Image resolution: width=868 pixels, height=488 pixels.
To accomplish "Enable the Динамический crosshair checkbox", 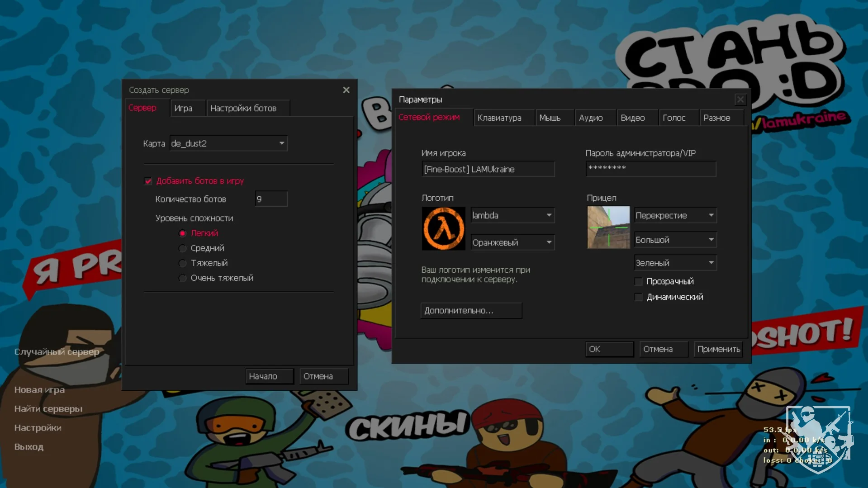I will (x=638, y=298).
